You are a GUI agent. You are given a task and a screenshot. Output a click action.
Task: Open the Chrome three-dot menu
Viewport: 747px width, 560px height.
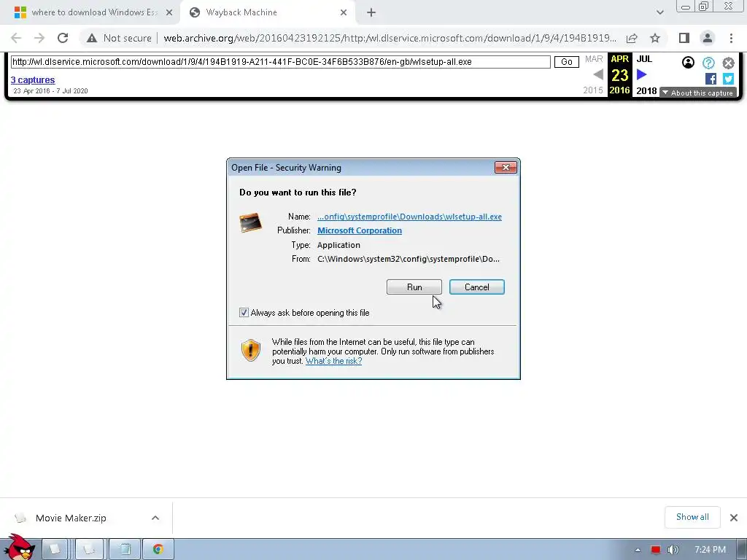tap(731, 38)
